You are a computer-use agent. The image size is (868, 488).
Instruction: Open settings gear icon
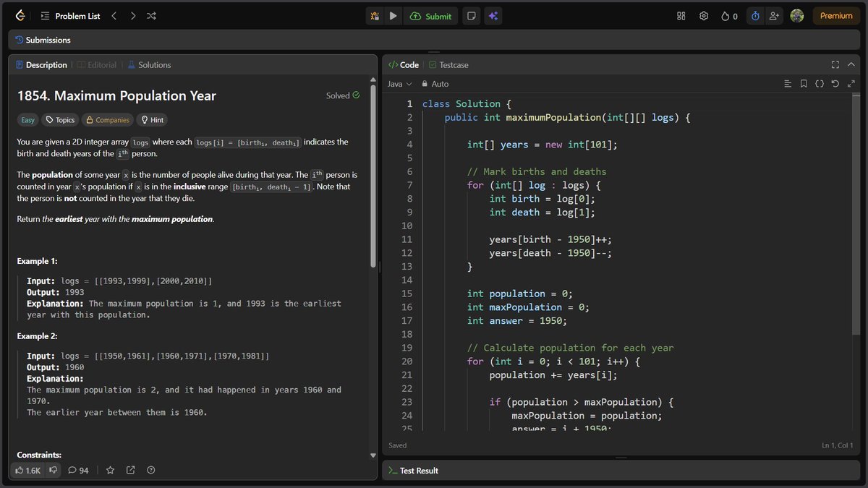tap(703, 16)
